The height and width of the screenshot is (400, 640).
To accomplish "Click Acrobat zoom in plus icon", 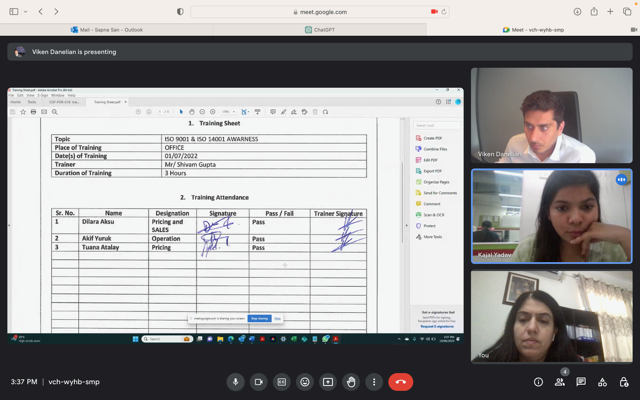I will pos(213,112).
